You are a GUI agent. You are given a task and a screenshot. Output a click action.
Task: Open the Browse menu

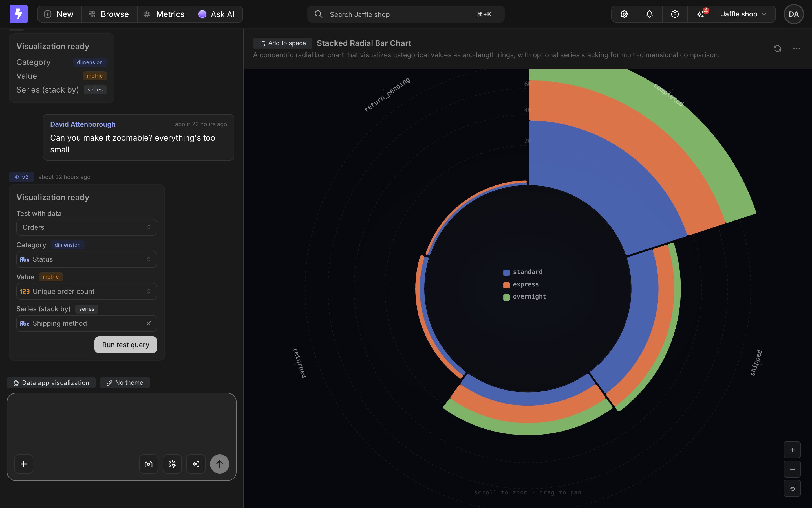pos(109,14)
